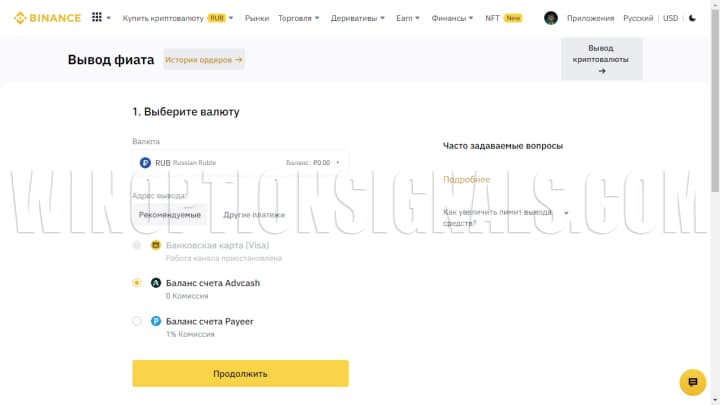Open История ордеров link
This screenshot has width=720, height=405.
point(203,60)
